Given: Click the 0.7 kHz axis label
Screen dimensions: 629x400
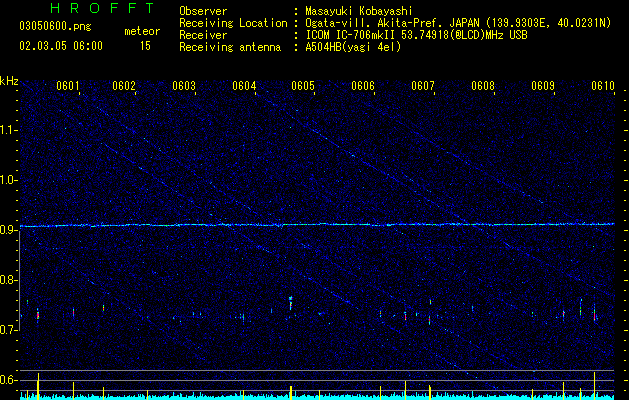Looking at the screenshot, I should click(9, 330).
